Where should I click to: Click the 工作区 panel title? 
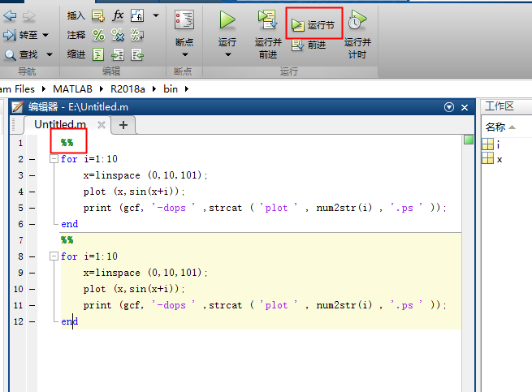click(x=499, y=106)
